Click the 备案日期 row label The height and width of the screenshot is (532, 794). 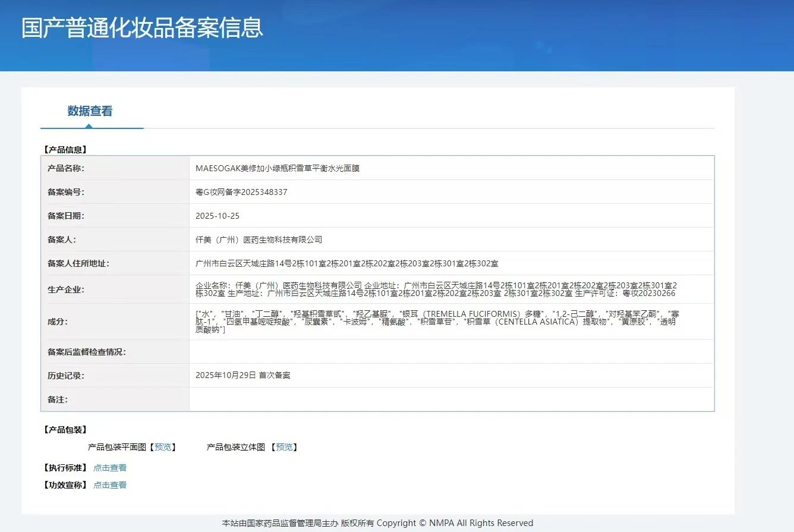(x=66, y=216)
